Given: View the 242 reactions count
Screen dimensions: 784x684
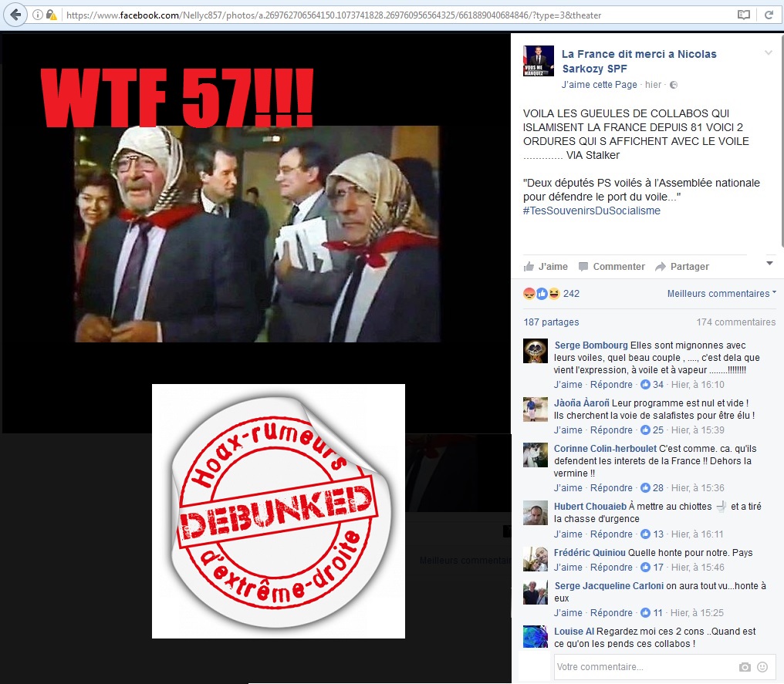Looking at the screenshot, I should [x=571, y=294].
